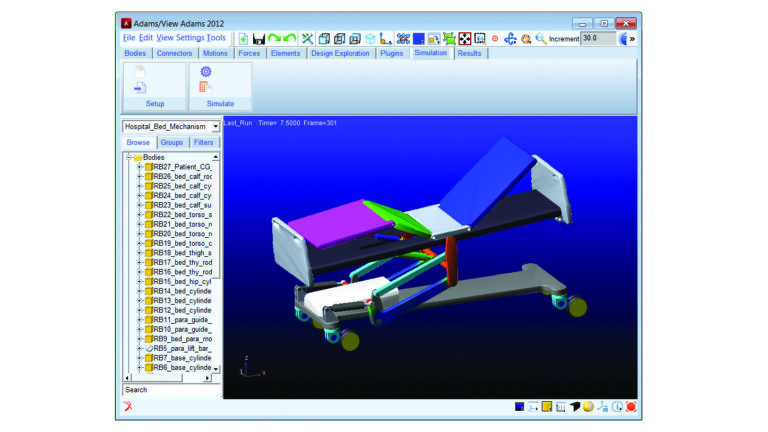Click the info icon in status bar
The image size is (768, 432).
point(617,407)
